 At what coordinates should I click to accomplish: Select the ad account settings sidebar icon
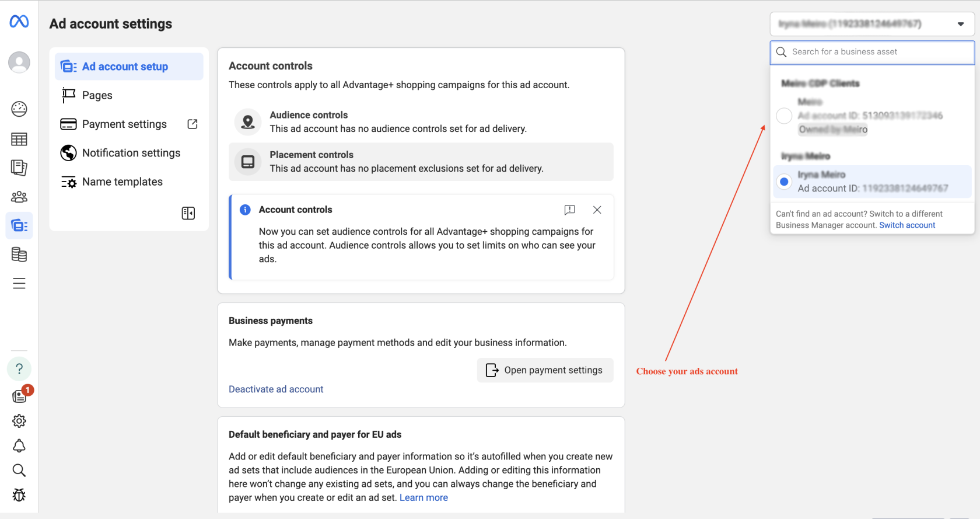pos(19,225)
